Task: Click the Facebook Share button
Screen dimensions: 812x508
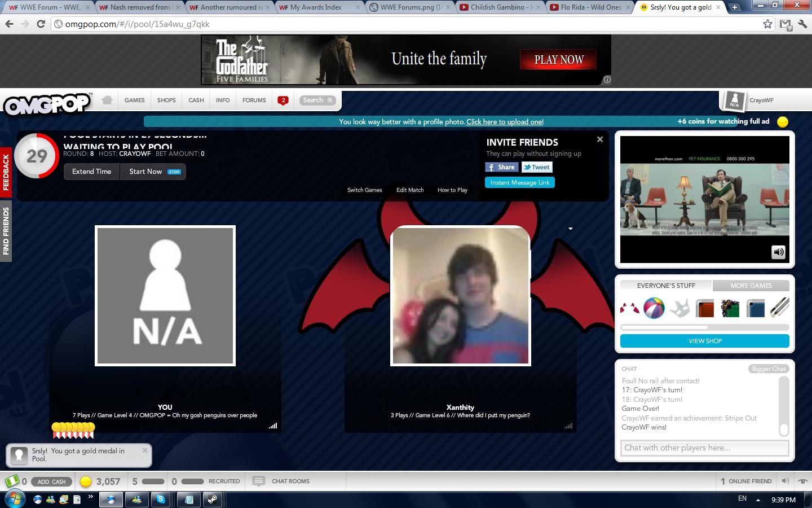Action: coord(501,167)
